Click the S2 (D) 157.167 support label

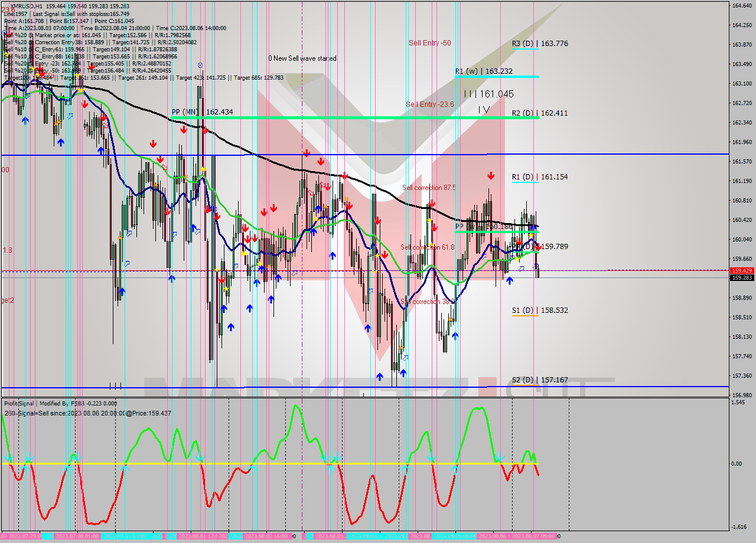pos(540,380)
